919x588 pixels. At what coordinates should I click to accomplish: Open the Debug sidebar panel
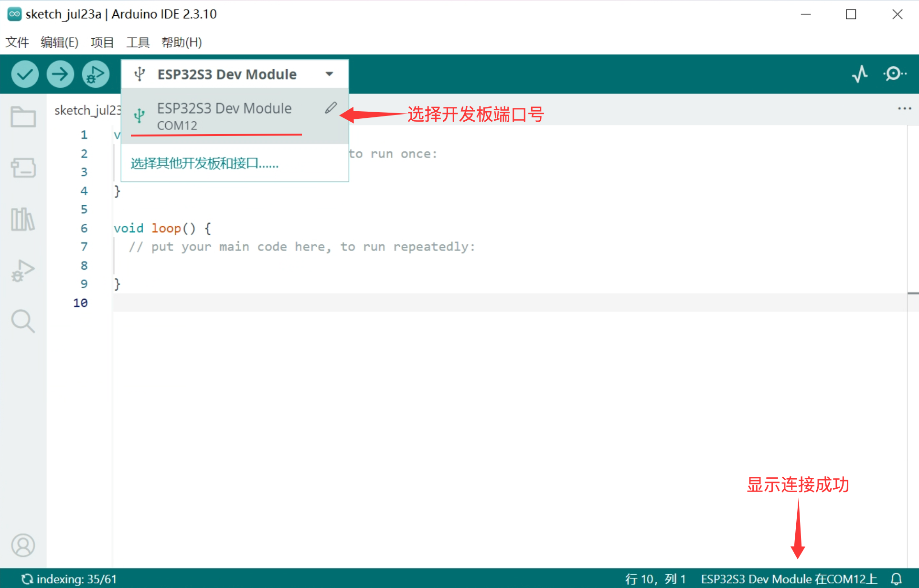point(23,271)
